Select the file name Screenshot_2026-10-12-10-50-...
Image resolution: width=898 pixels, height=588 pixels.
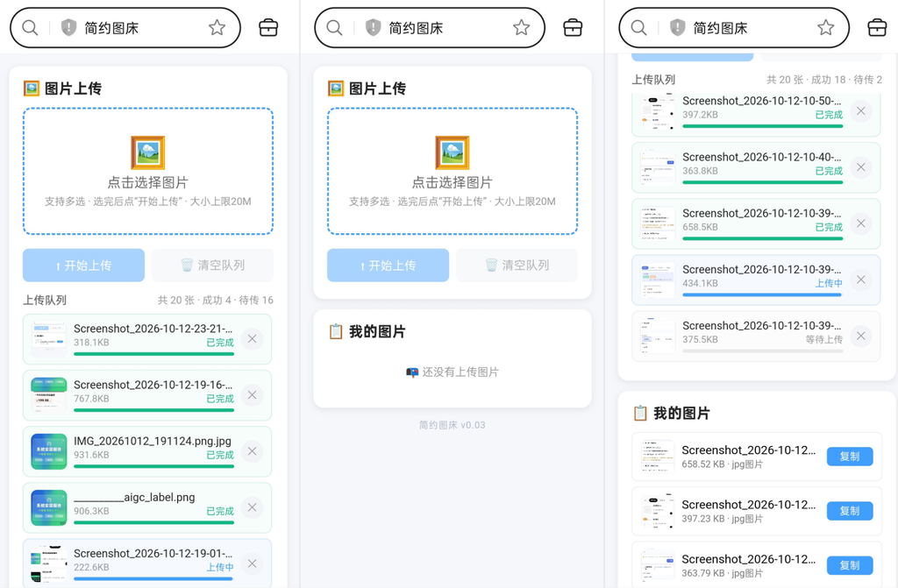(762, 101)
